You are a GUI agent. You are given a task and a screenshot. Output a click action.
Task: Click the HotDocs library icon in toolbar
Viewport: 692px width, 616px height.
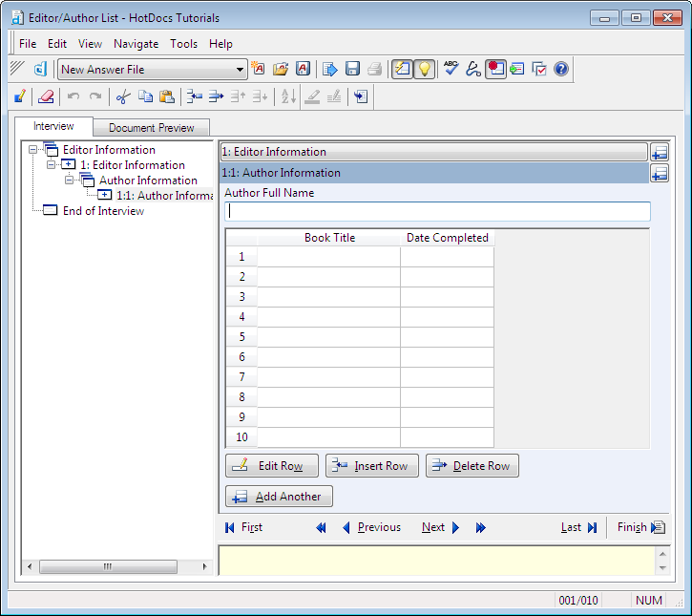coord(40,70)
